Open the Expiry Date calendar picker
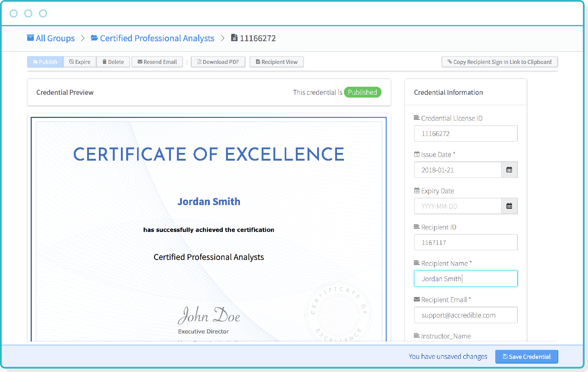The width and height of the screenshot is (588, 372). coord(509,206)
